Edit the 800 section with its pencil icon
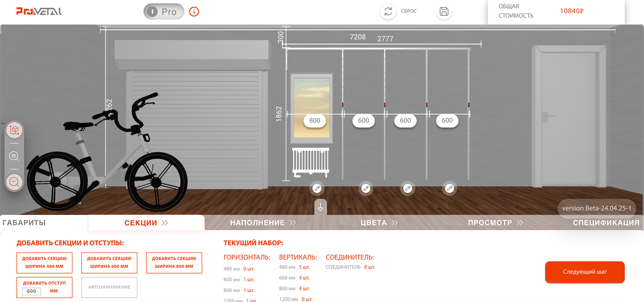This screenshot has width=644, height=302. pos(317,188)
